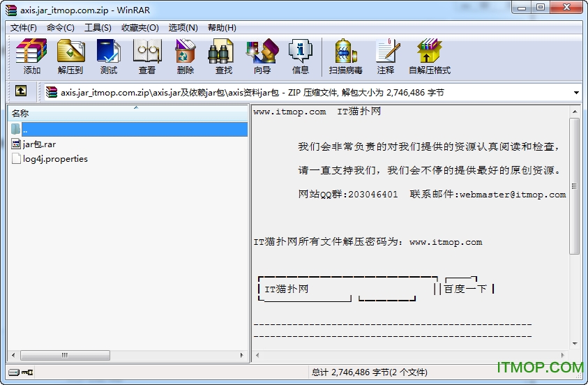Click the 解压密码为 password line text
The image size is (588, 385).
point(368,242)
